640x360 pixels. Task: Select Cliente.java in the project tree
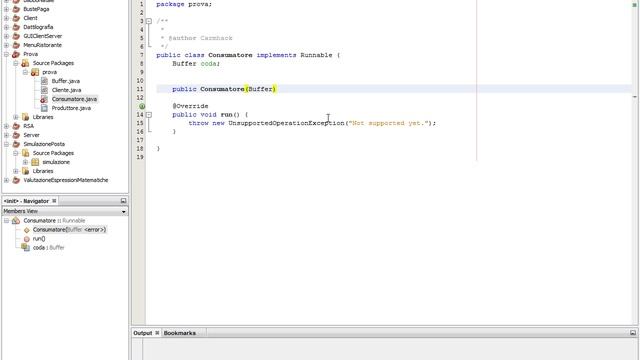click(67, 90)
